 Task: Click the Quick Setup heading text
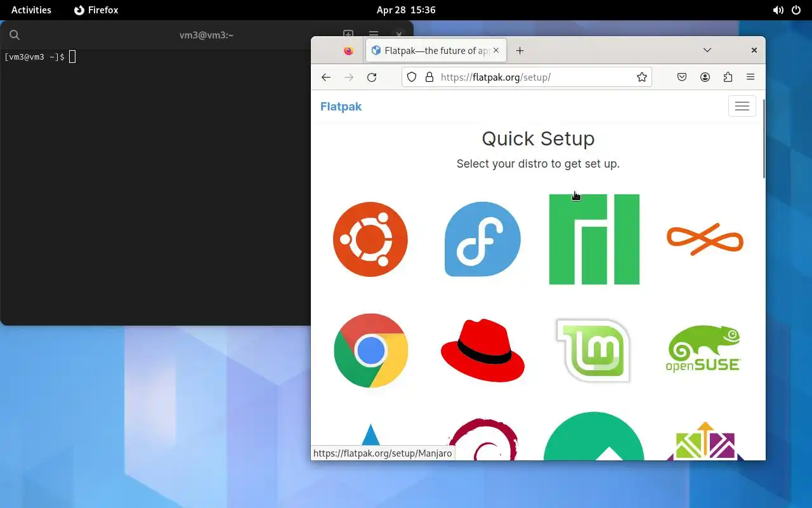pyautogui.click(x=538, y=138)
